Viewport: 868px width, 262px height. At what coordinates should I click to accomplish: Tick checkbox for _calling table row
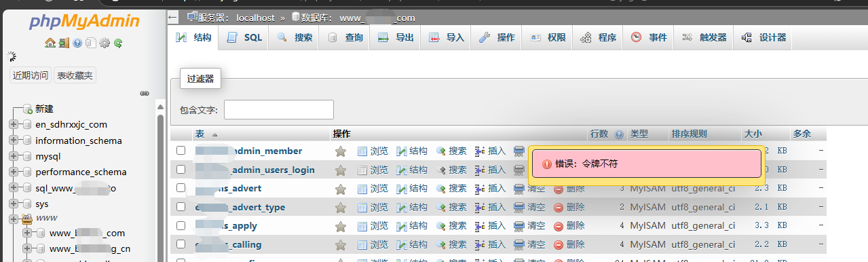181,244
